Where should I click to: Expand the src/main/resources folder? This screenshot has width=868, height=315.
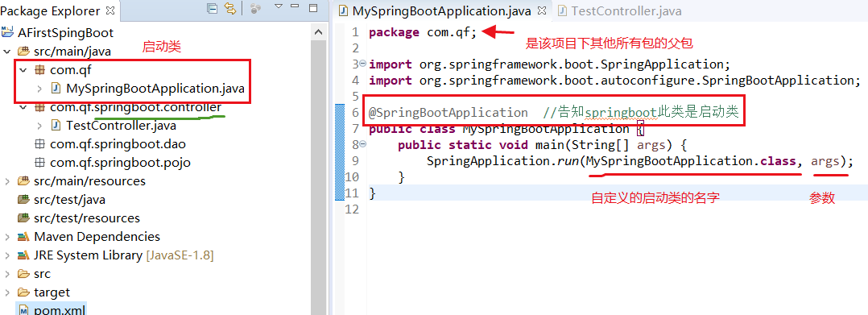click(7, 181)
